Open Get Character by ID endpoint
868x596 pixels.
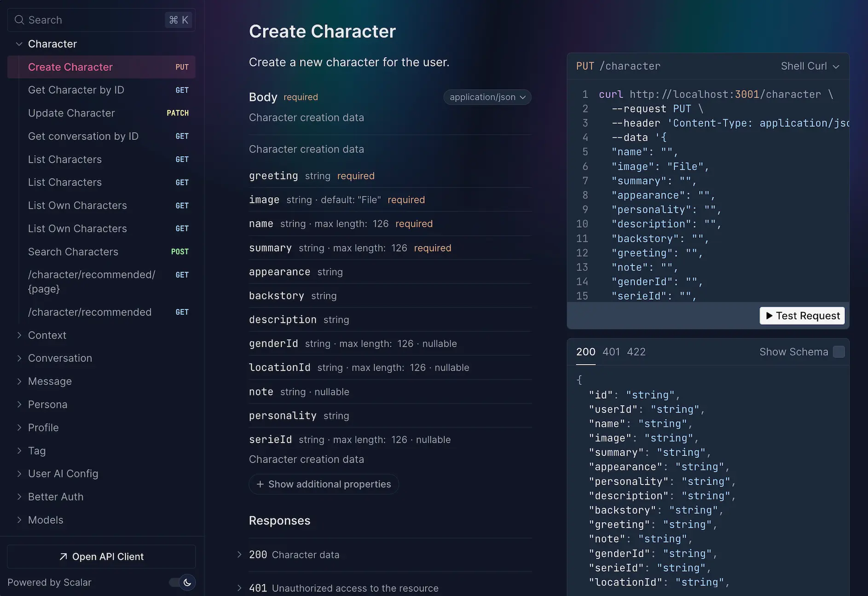(76, 90)
